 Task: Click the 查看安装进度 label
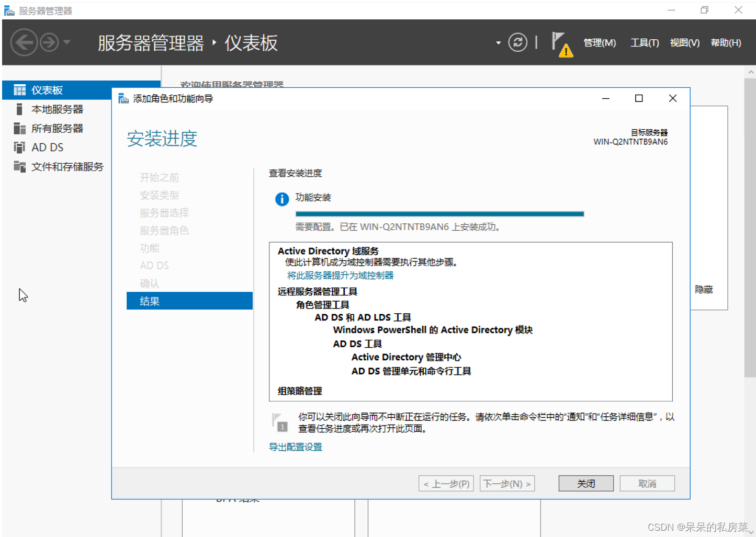296,173
